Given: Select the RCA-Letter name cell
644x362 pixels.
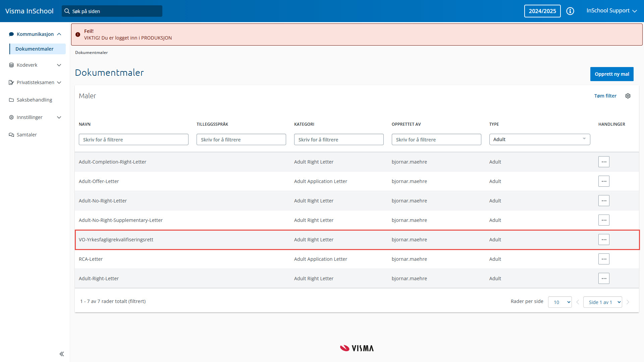Looking at the screenshot, I should 91,259.
